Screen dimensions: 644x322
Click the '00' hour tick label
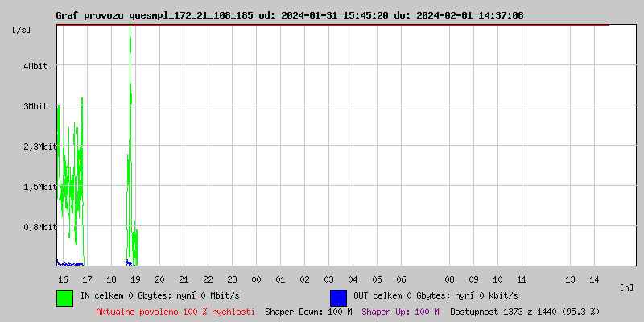pos(256,279)
